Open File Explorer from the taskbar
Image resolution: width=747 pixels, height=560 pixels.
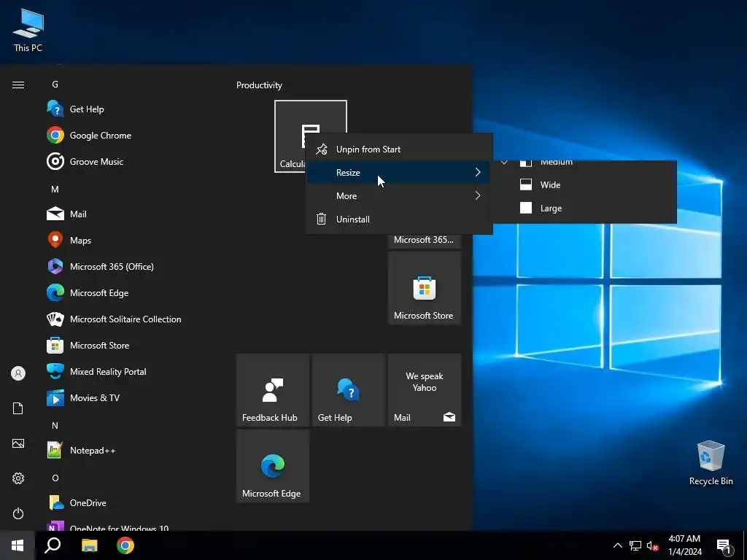[89, 545]
